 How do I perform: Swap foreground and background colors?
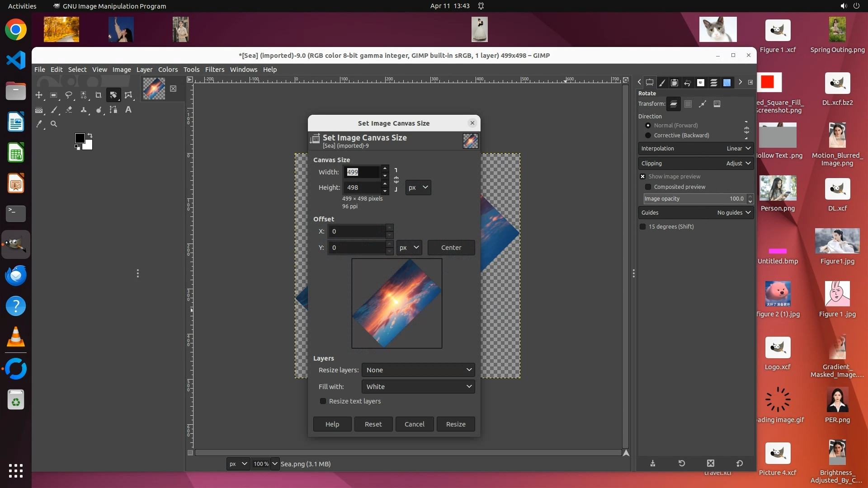coord(90,135)
